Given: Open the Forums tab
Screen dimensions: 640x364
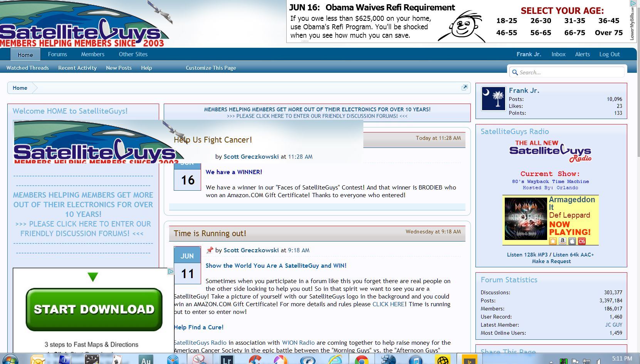Looking at the screenshot, I should (57, 54).
